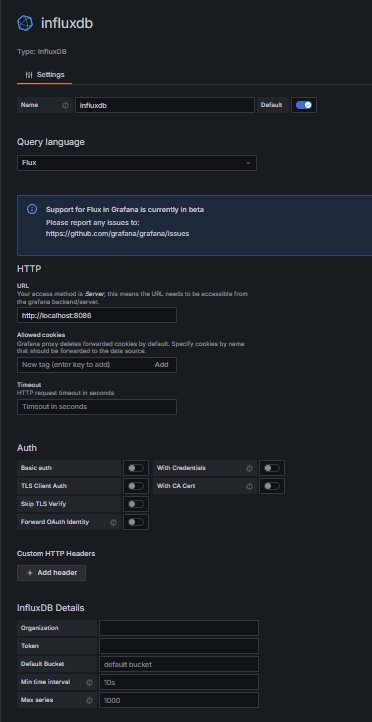Enable Skip TLS Verify switch
The height and width of the screenshot is (722, 372).
click(136, 504)
